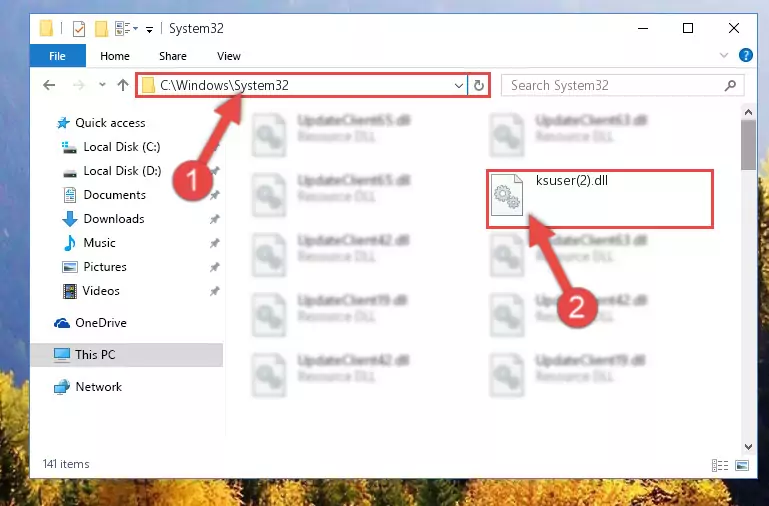Open the File menu
The height and width of the screenshot is (506, 769).
coord(57,56)
